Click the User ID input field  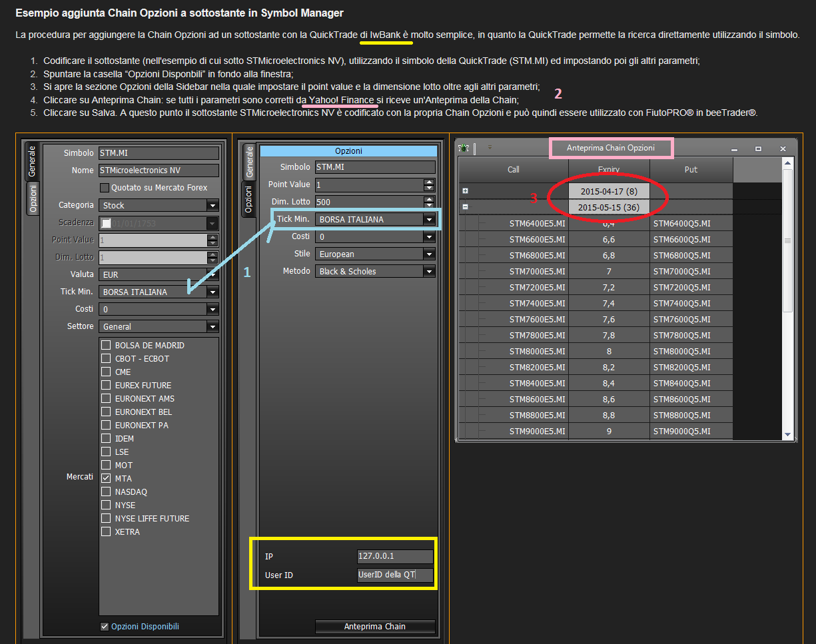pyautogui.click(x=395, y=575)
